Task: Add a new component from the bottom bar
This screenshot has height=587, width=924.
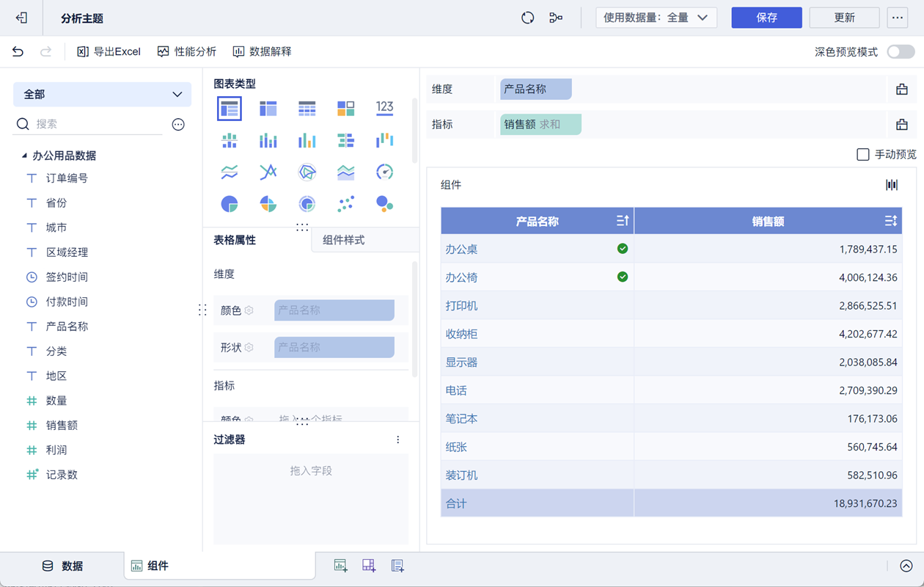Action: coord(340,566)
